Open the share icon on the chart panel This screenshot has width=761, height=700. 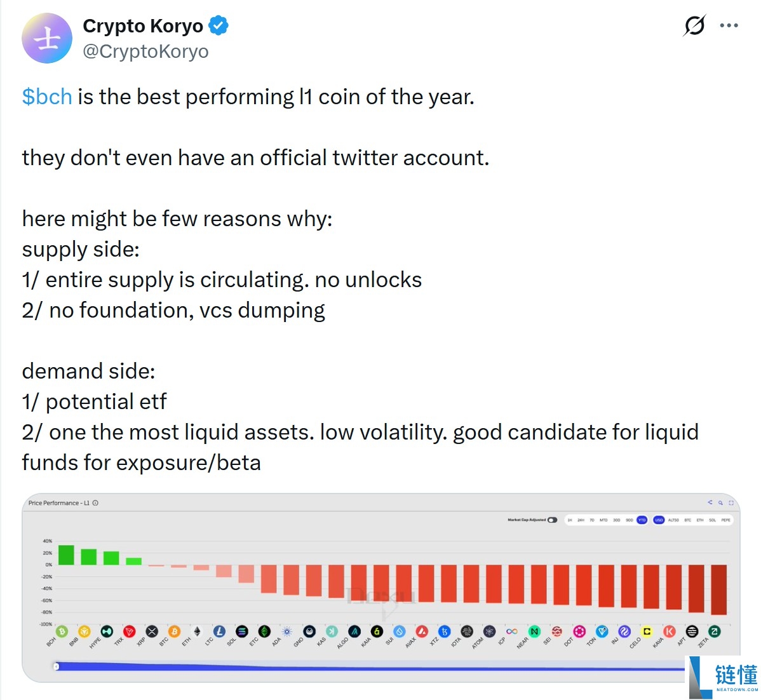(x=710, y=502)
